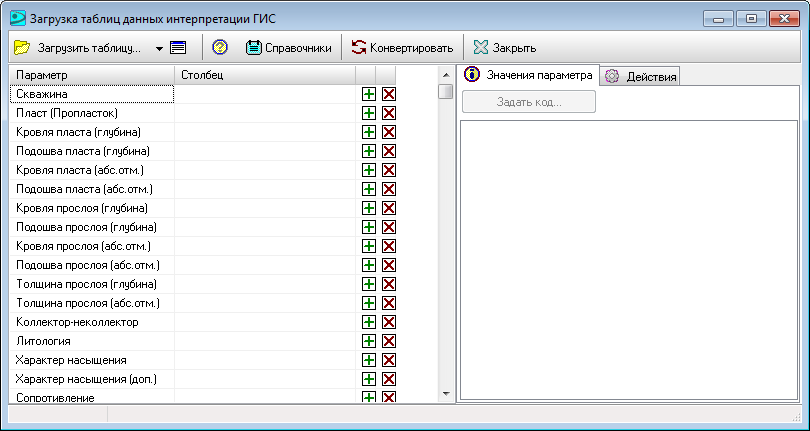Viewport: 810px width, 431px height.
Task: Add column for Толщина прослоя (абс.отм.)
Action: [369, 303]
